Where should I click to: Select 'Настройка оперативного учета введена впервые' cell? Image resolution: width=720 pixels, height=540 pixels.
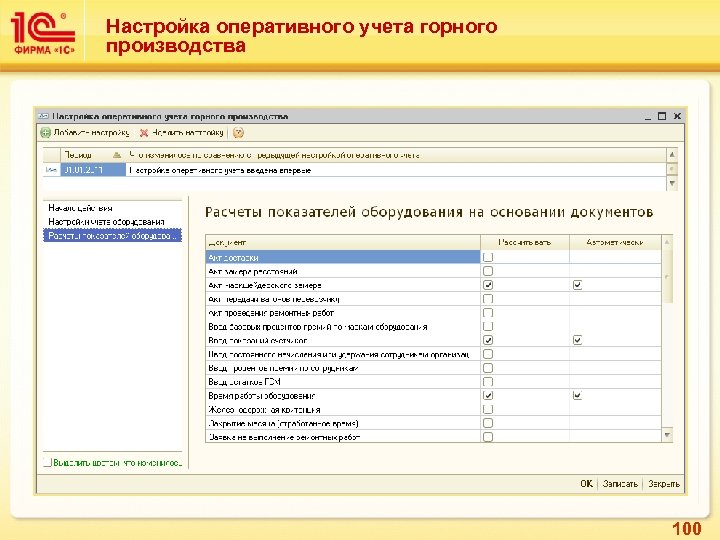click(396, 170)
